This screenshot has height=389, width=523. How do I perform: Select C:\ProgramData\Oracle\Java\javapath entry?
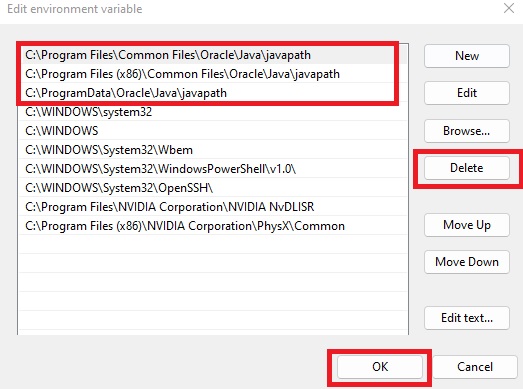[213, 93]
